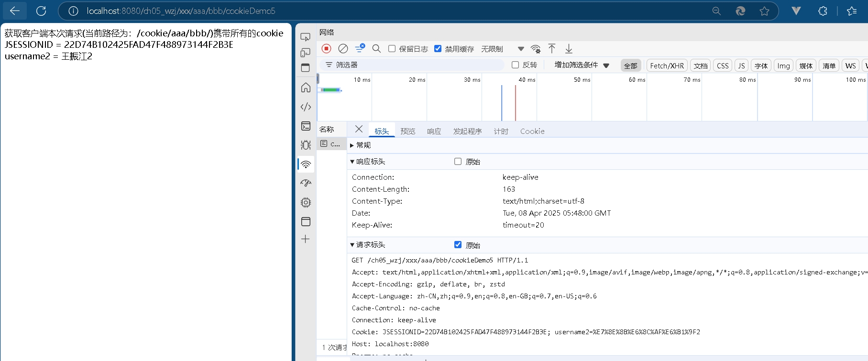The height and width of the screenshot is (361, 868).
Task: Switch to the 响应 tab
Action: pos(434,131)
